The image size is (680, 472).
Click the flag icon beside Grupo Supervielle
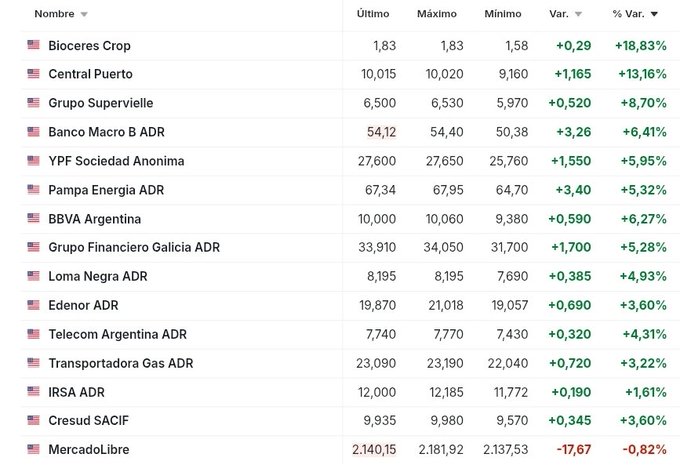(x=33, y=103)
